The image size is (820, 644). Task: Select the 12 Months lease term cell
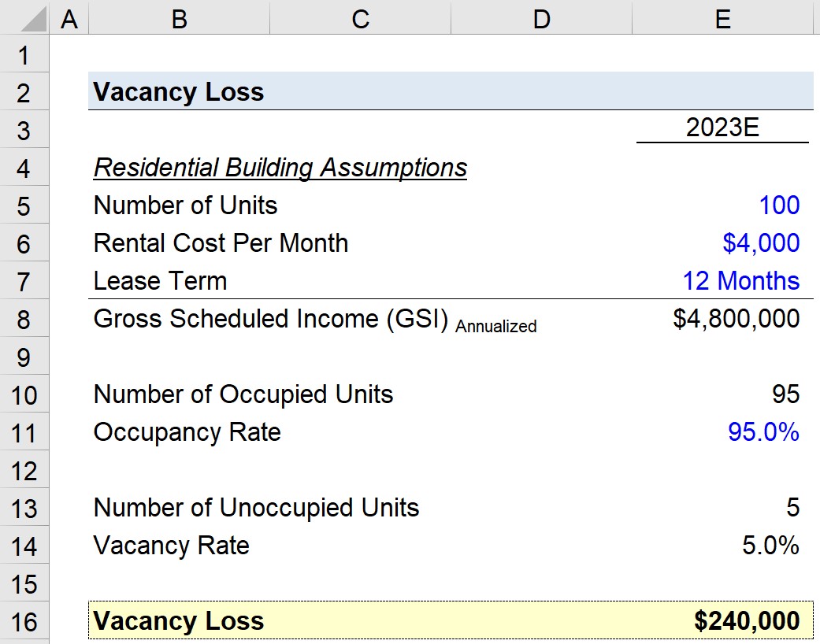click(x=723, y=281)
